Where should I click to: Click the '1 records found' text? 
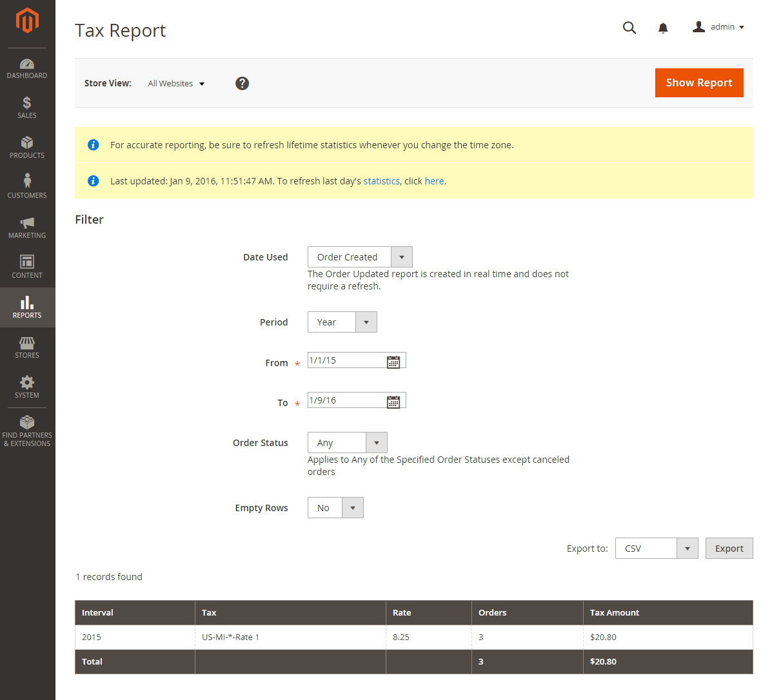109,576
